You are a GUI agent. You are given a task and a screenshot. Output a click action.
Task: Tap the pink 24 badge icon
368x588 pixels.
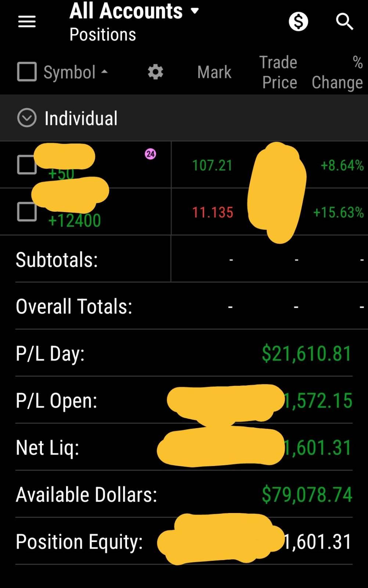click(151, 154)
